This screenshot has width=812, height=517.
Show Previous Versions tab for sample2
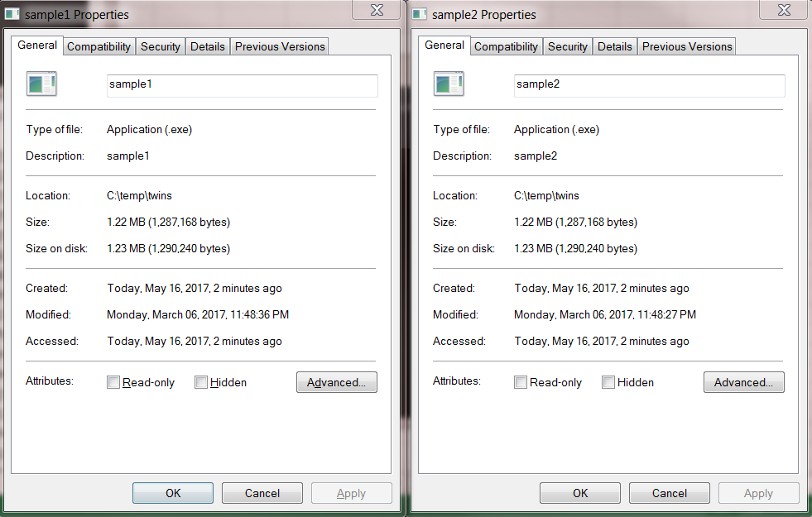(x=687, y=46)
